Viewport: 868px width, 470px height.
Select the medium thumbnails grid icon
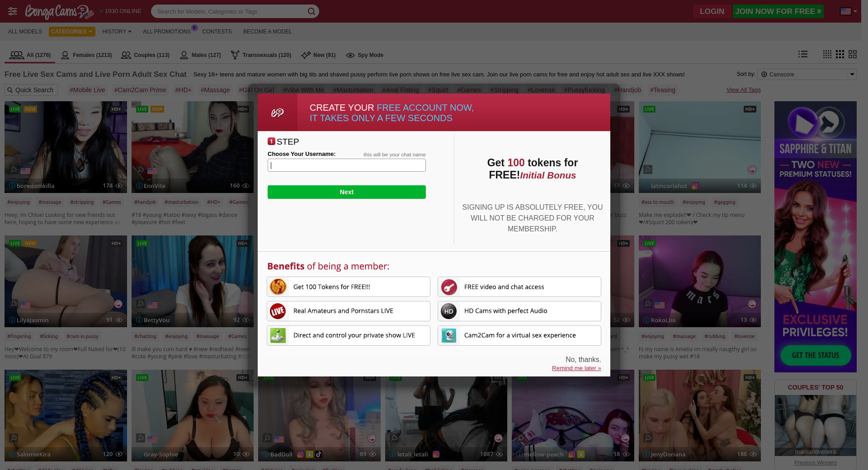tap(840, 54)
